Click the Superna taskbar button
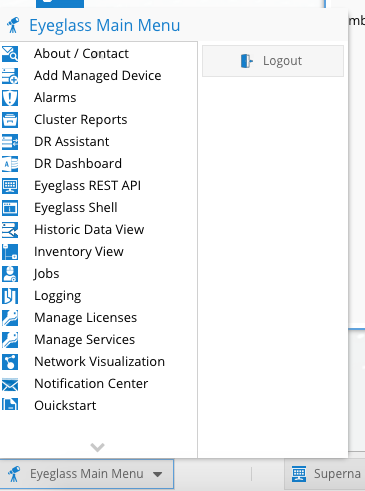Viewport: 365px width, 491px height. (325, 474)
